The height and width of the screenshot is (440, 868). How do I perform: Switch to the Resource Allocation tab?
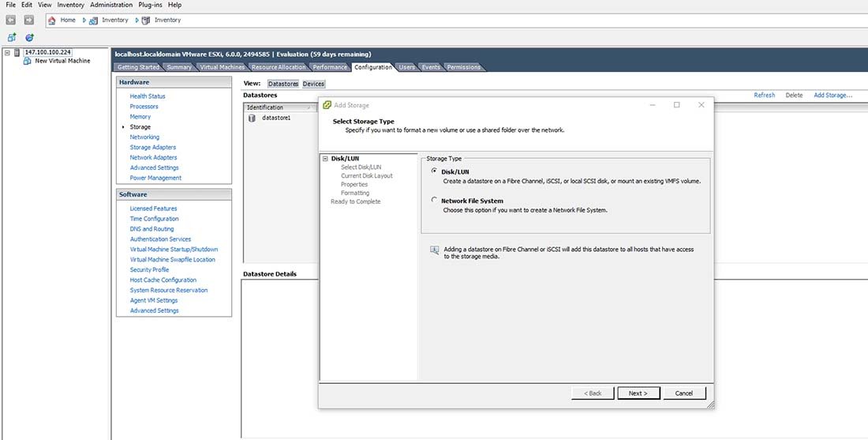click(278, 67)
